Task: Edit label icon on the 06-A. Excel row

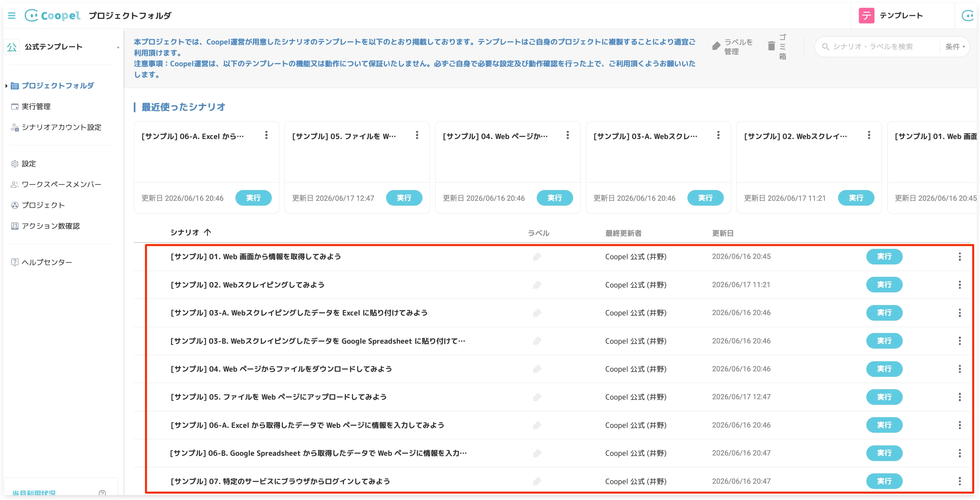Action: pos(537,425)
